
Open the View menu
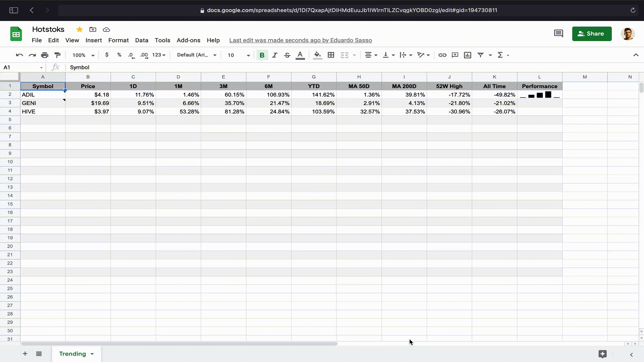tap(72, 40)
